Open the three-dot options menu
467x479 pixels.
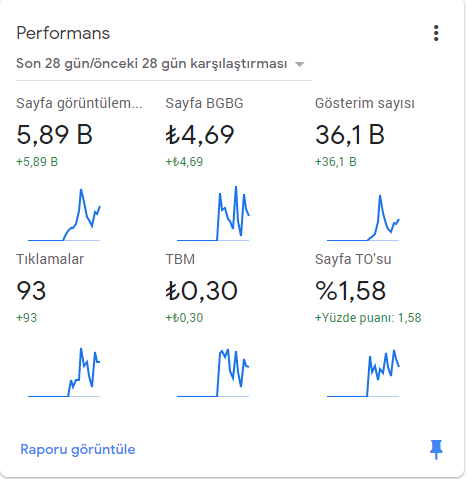[436, 33]
